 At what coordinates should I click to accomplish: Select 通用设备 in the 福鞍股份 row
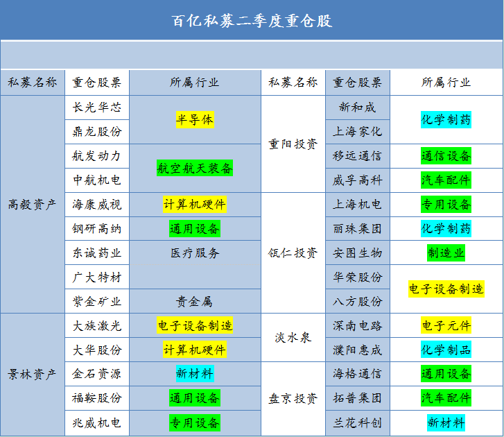coord(195,398)
